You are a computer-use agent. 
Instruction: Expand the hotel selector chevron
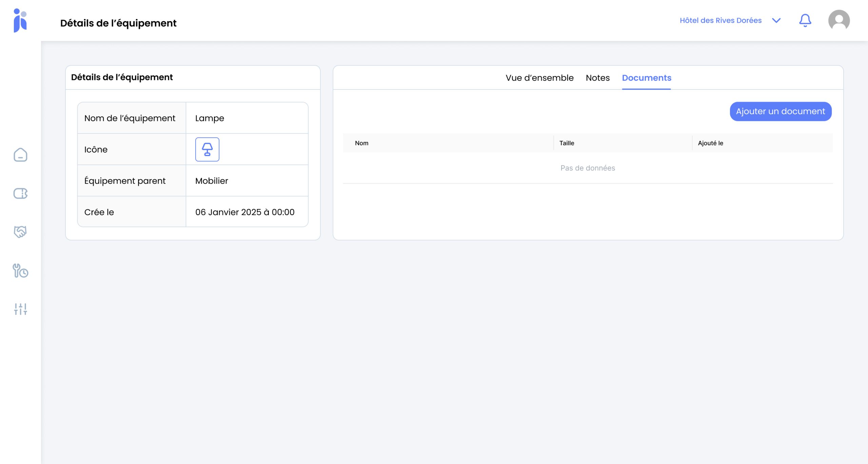pyautogui.click(x=776, y=20)
